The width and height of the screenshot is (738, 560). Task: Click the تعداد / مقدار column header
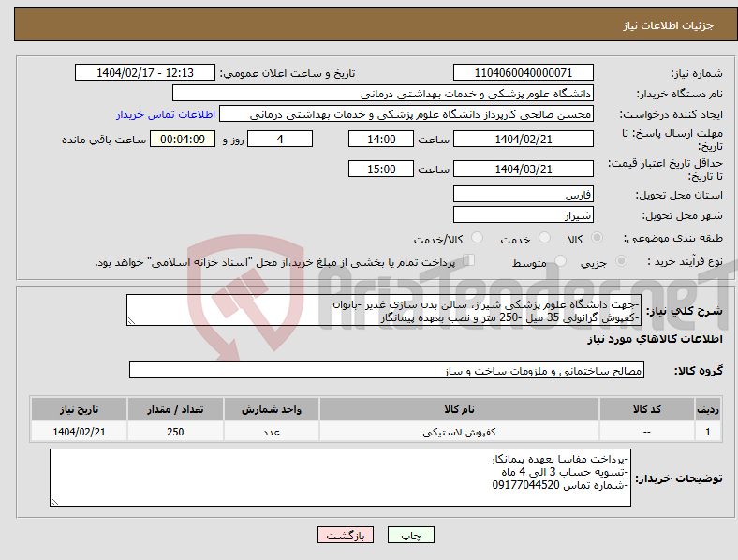point(175,409)
